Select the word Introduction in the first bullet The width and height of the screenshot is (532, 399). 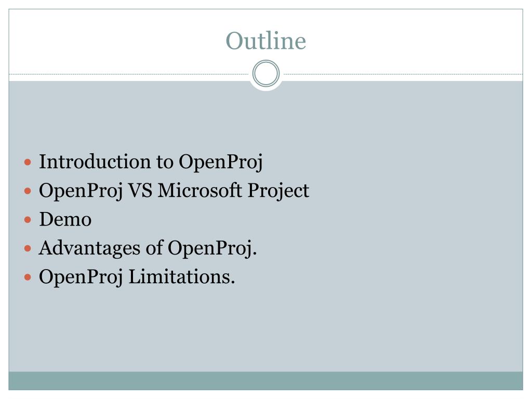95,162
